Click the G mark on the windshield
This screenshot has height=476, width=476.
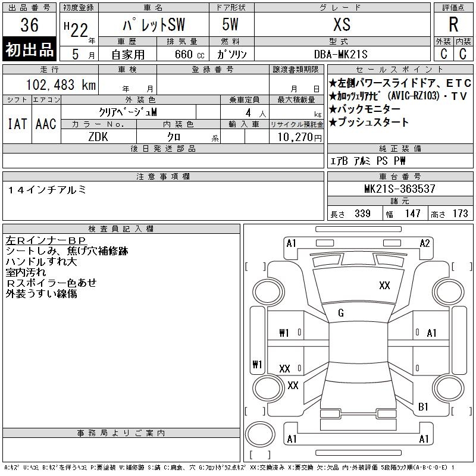point(341,313)
